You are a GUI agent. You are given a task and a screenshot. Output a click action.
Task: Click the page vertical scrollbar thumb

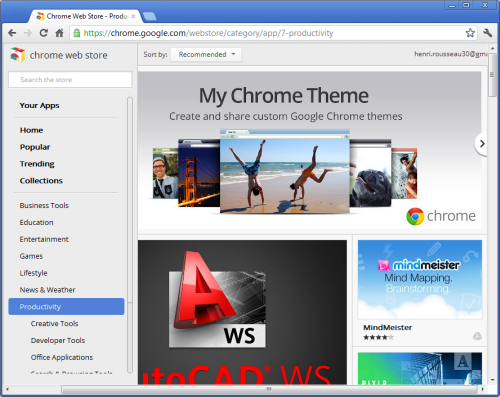(492, 75)
